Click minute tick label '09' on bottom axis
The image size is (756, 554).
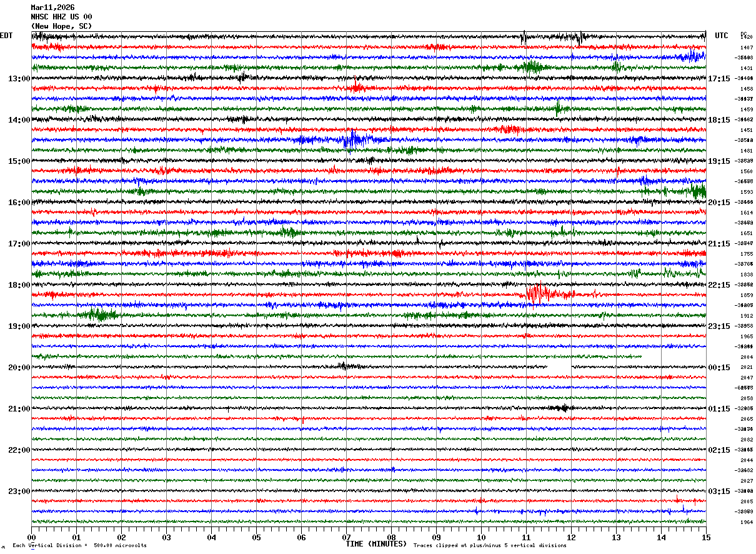pyautogui.click(x=436, y=537)
